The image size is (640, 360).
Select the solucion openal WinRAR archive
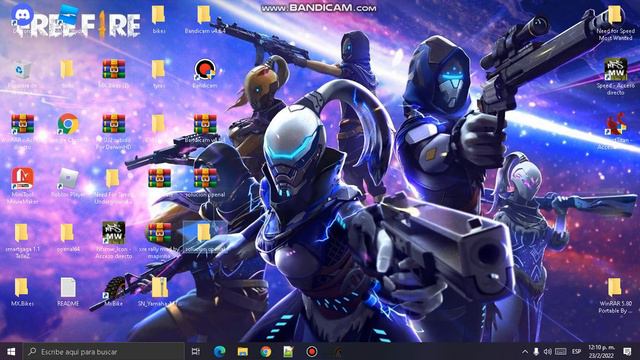(205, 179)
